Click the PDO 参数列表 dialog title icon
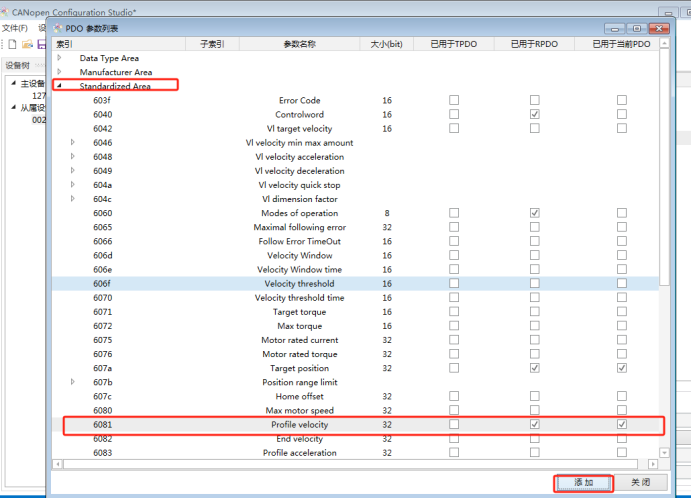The width and height of the screenshot is (692, 499). [58, 29]
